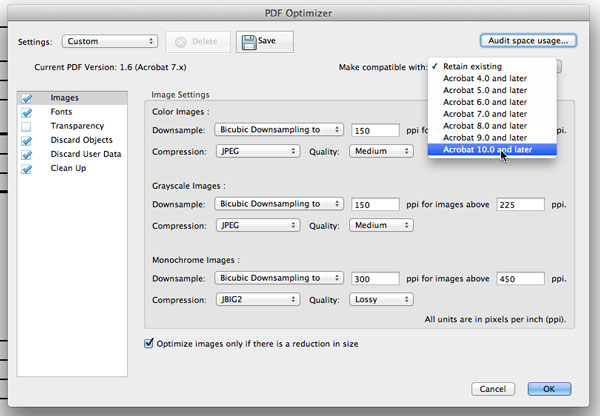Select the Discard Objects panel label
The width and height of the screenshot is (600, 416).
(x=82, y=140)
